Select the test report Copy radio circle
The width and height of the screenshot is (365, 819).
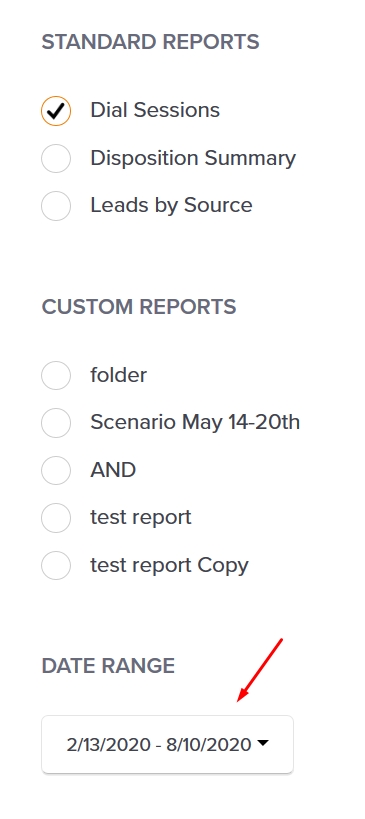[x=56, y=565]
